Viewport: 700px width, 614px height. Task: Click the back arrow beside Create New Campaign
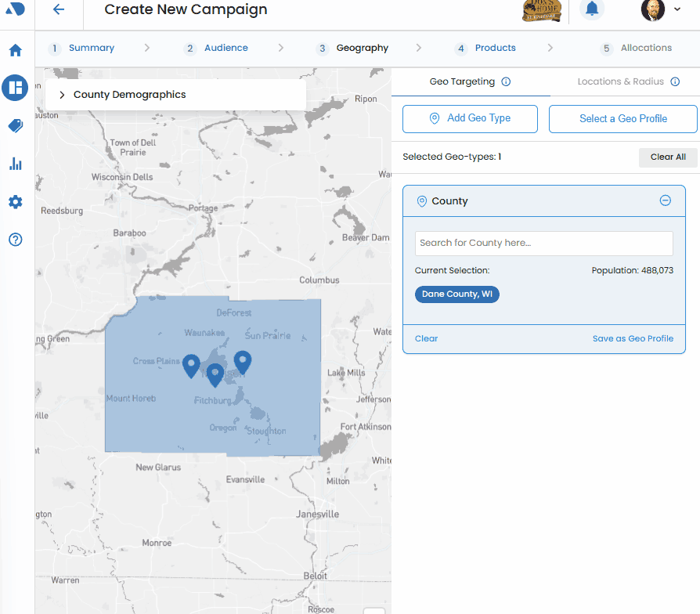click(x=59, y=9)
